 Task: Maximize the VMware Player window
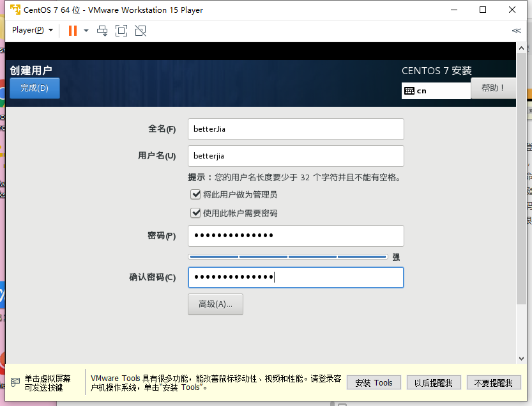(x=483, y=10)
